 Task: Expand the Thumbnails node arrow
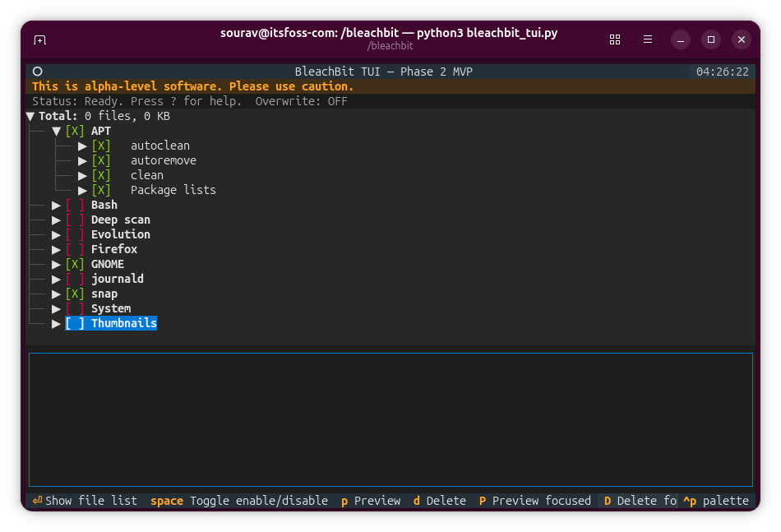56,324
